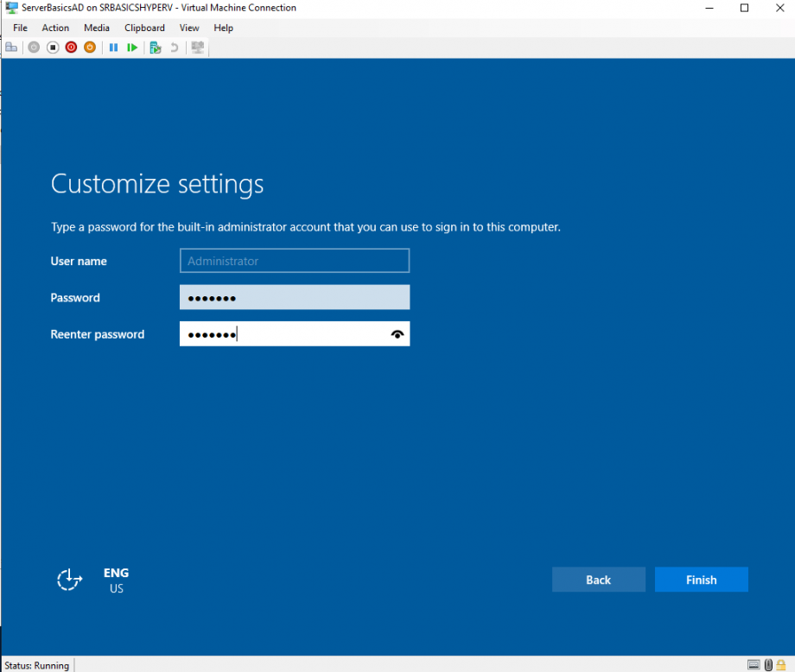Screen dimensions: 795x672
Task: Click the secure session lock icon
Action: click(x=783, y=664)
